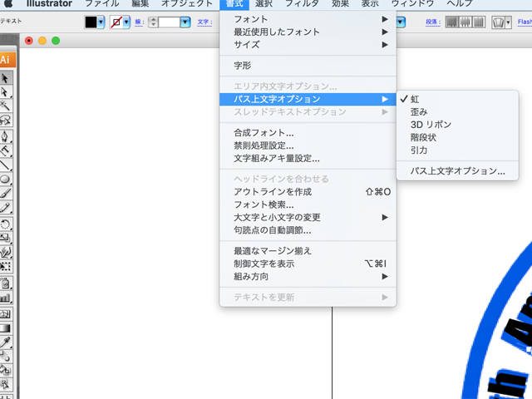This screenshot has height=399, width=532.
Task: Select the Eyedropper tool
Action: (6, 342)
